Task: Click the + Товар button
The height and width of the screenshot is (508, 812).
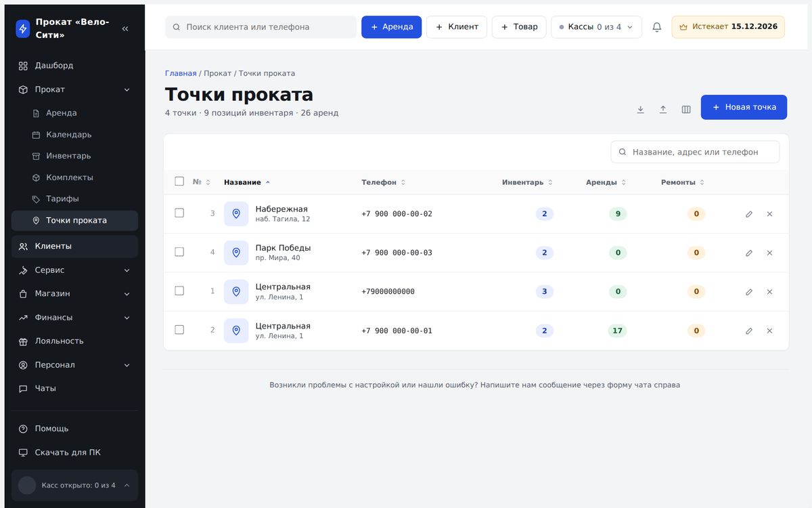Action: pyautogui.click(x=519, y=27)
